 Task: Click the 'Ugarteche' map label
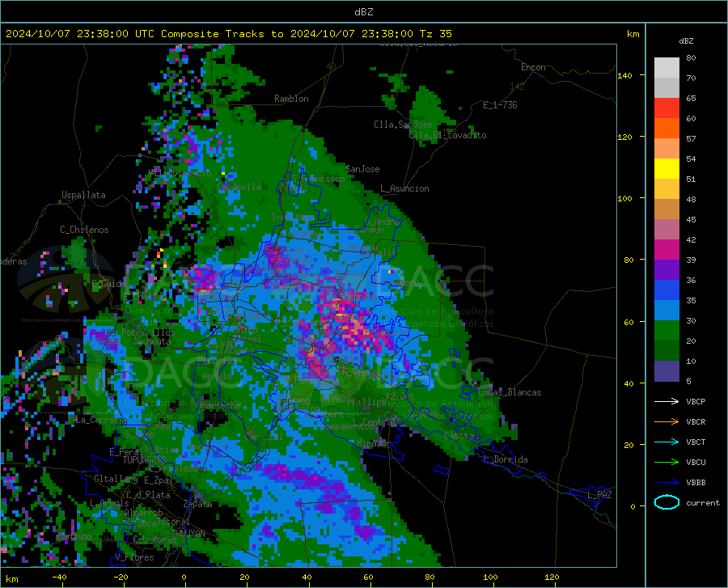[218, 404]
